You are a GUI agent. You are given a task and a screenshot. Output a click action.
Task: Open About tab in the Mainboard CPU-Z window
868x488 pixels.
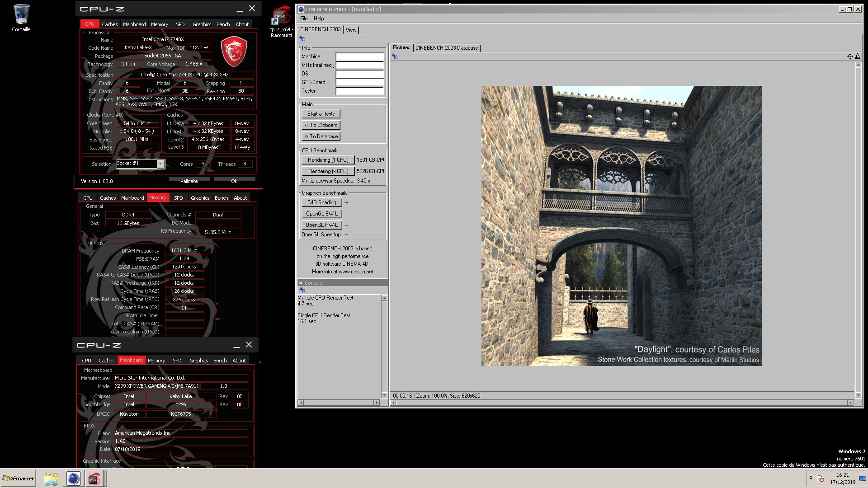239,361
